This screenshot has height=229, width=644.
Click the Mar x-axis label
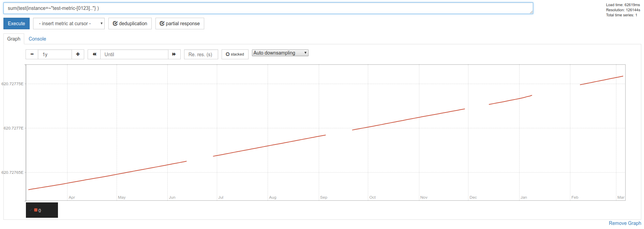coord(621,197)
